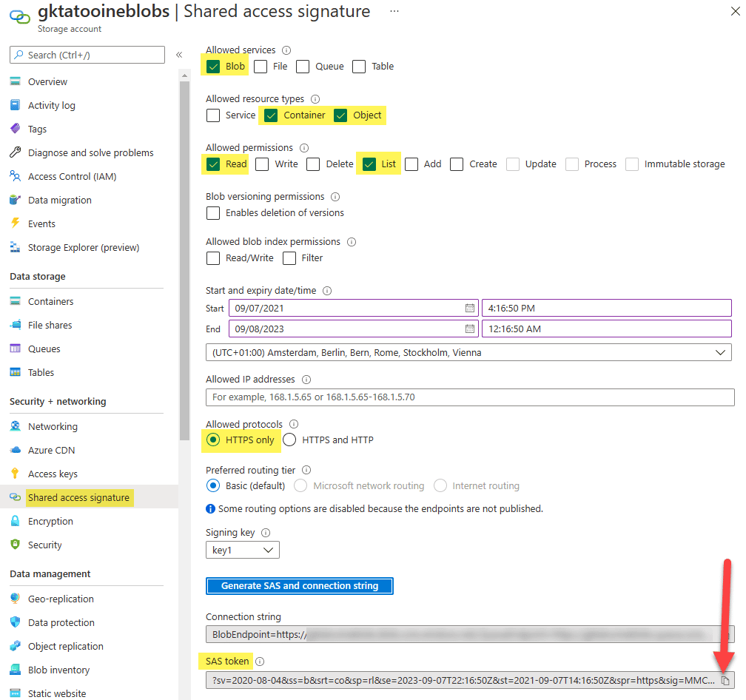Open Activity log menu item
The image size is (746, 700).
click(51, 106)
